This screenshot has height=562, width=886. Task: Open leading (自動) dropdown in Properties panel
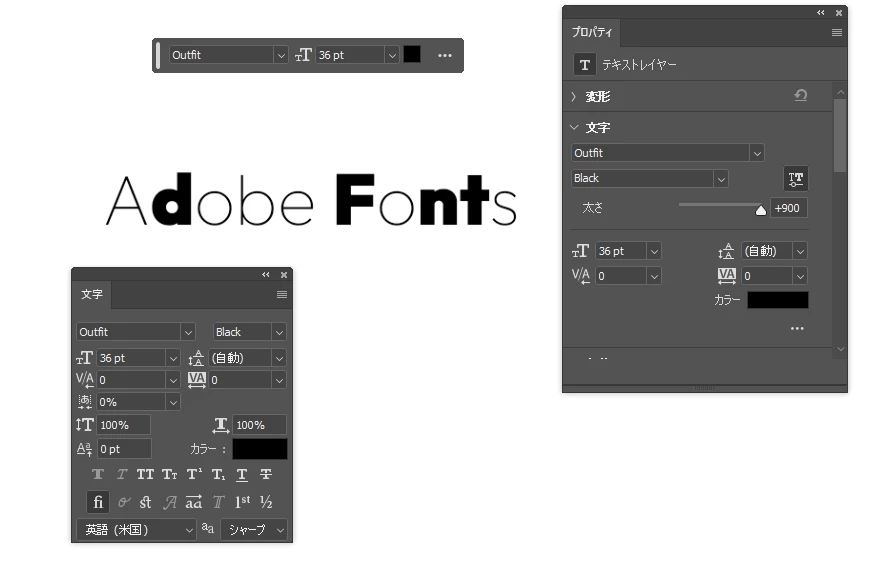(800, 251)
